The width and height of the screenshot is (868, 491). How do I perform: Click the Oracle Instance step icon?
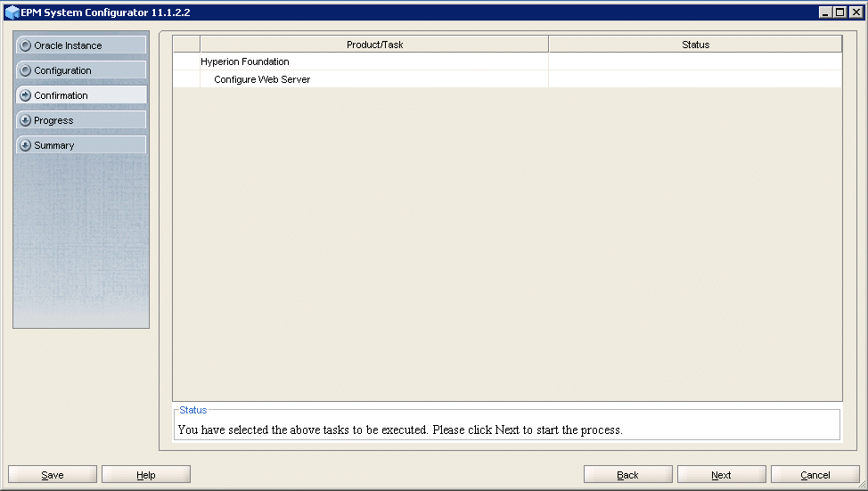[x=26, y=45]
